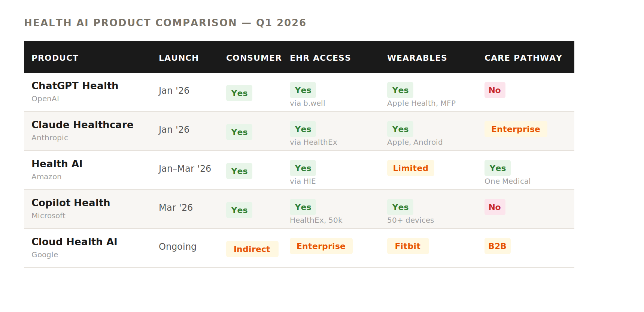The image size is (644, 312).
Task: Click the 'via b.well' EHR note
Action: [307, 103]
